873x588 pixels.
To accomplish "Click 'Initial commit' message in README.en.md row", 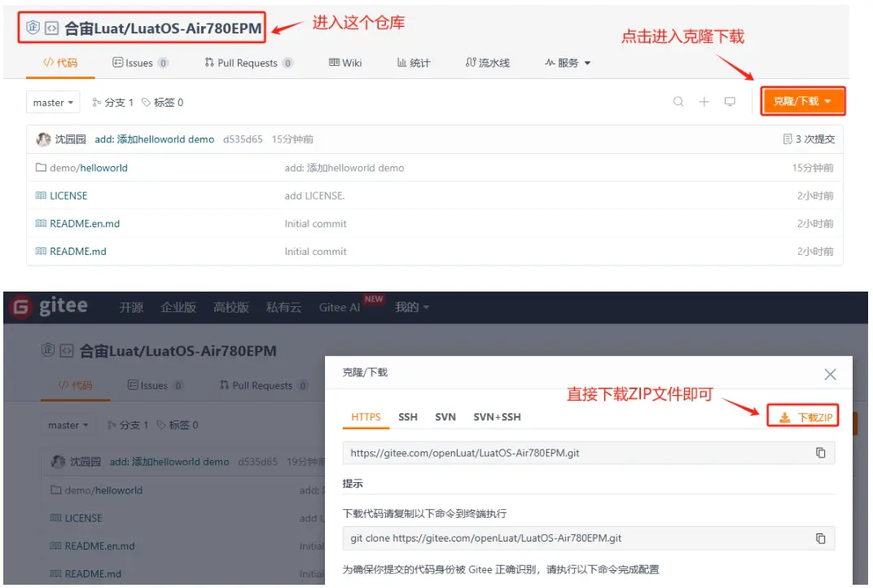I will tap(315, 223).
